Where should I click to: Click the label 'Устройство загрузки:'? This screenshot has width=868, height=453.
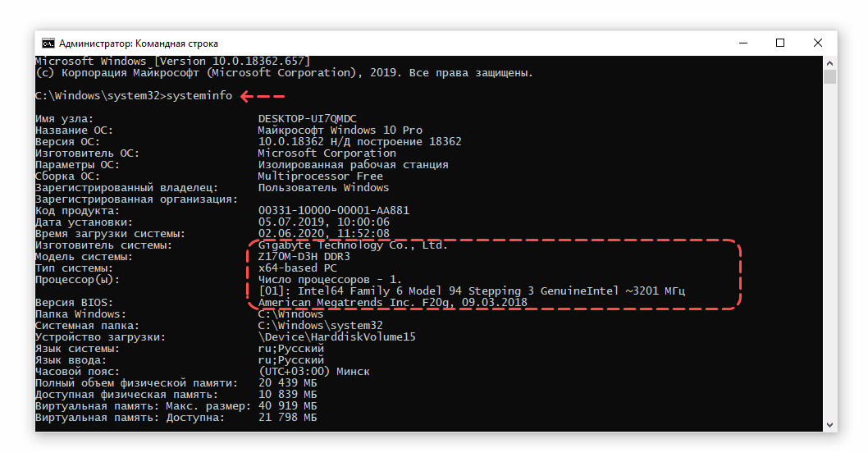(x=100, y=336)
